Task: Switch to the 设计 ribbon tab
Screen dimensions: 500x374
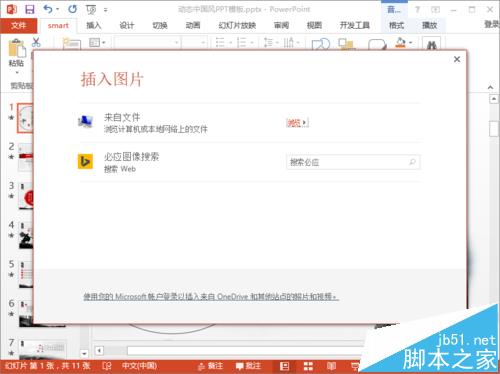Action: (x=127, y=25)
